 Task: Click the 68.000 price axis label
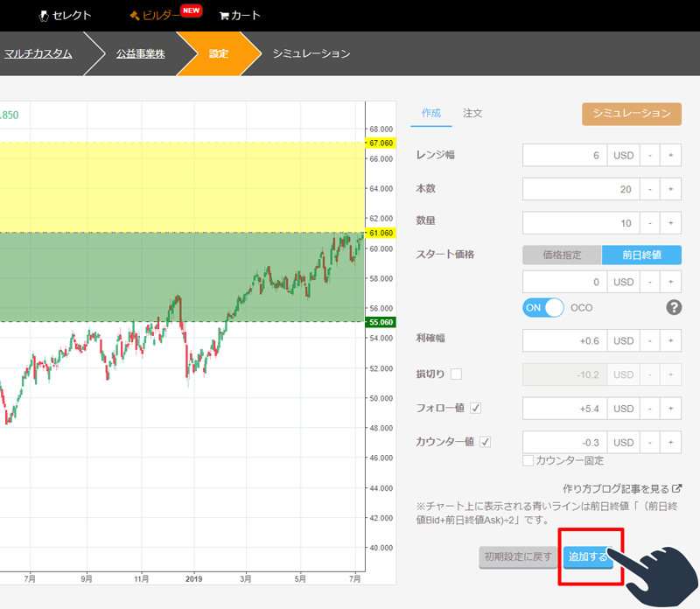(x=381, y=129)
